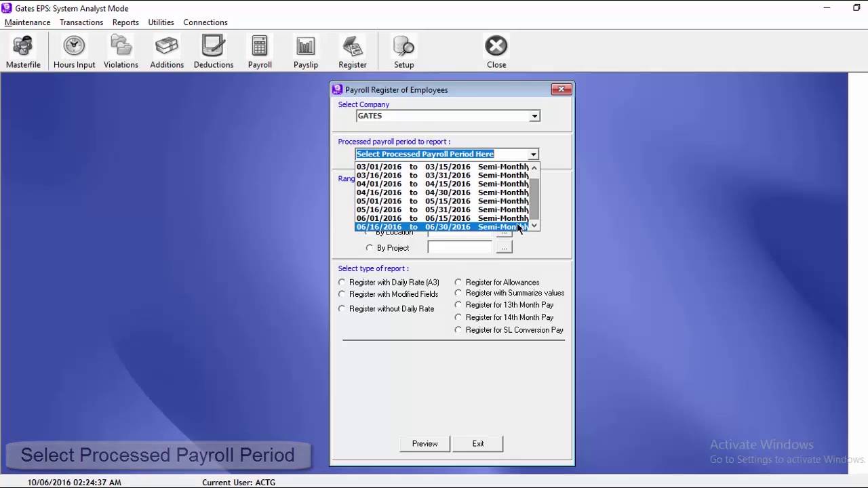Image resolution: width=868 pixels, height=488 pixels.
Task: Select Register with Modified Fields option
Action: (342, 294)
